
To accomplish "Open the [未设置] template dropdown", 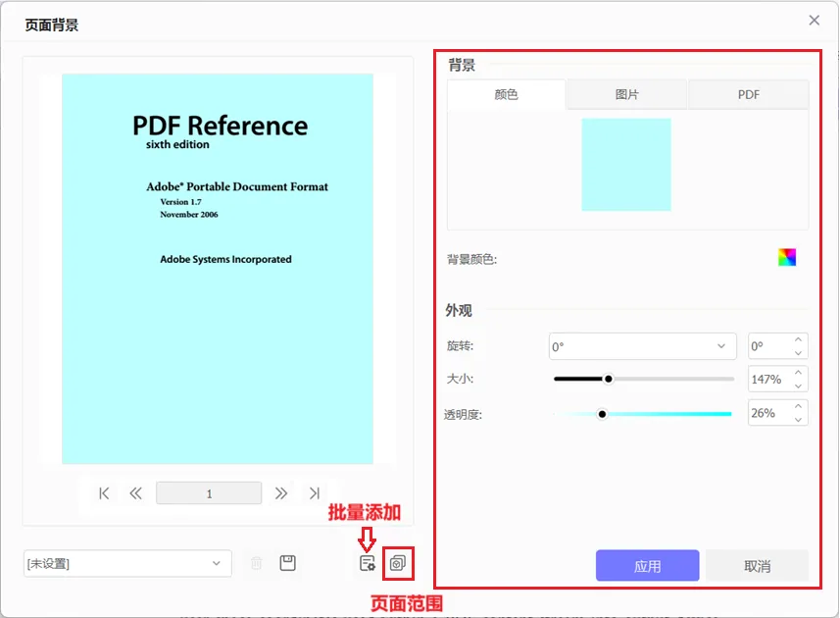I will 127,563.
